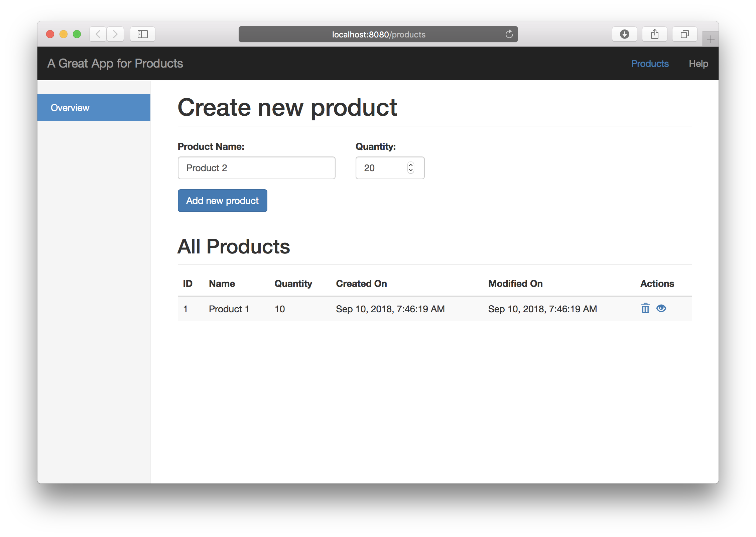
Task: Click inside the Quantity number field
Action: pyautogui.click(x=381, y=168)
